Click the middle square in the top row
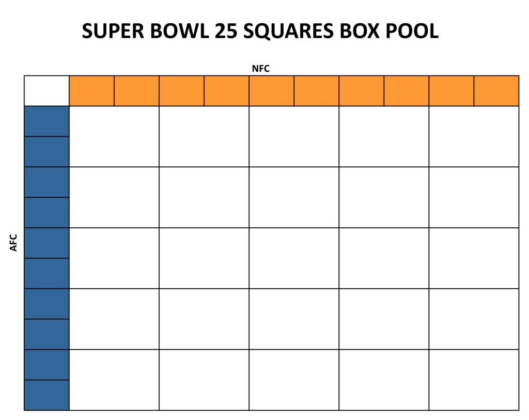This screenshot has width=529, height=420. [x=294, y=136]
